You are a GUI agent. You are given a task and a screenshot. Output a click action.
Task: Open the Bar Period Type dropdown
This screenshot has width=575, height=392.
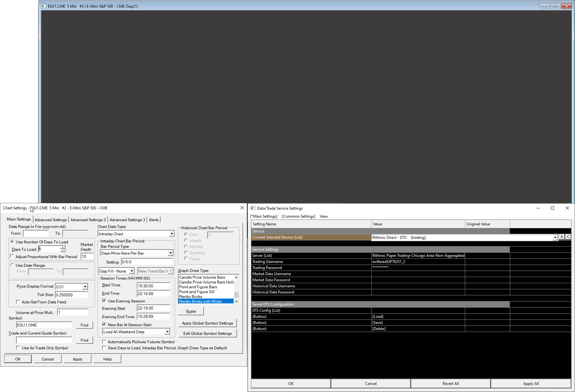point(170,253)
